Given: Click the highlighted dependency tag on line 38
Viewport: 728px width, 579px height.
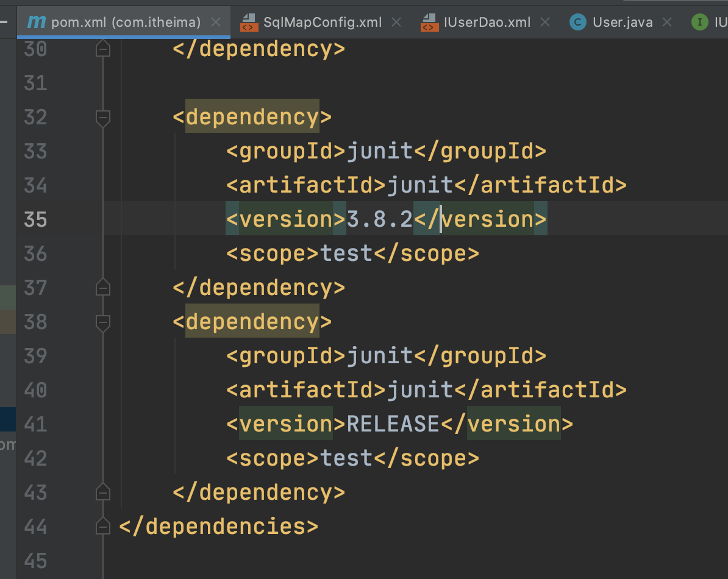Looking at the screenshot, I should tap(252, 322).
